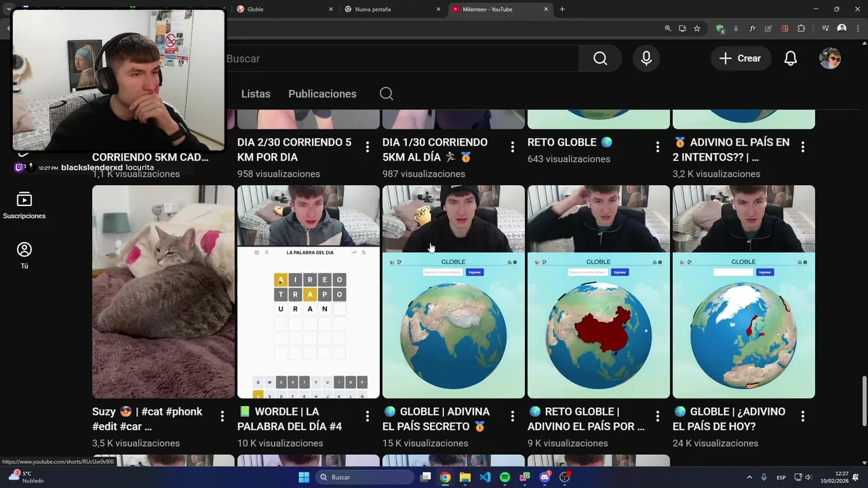Open Spotify from the taskbar
This screenshot has width=868, height=488.
[x=505, y=477]
